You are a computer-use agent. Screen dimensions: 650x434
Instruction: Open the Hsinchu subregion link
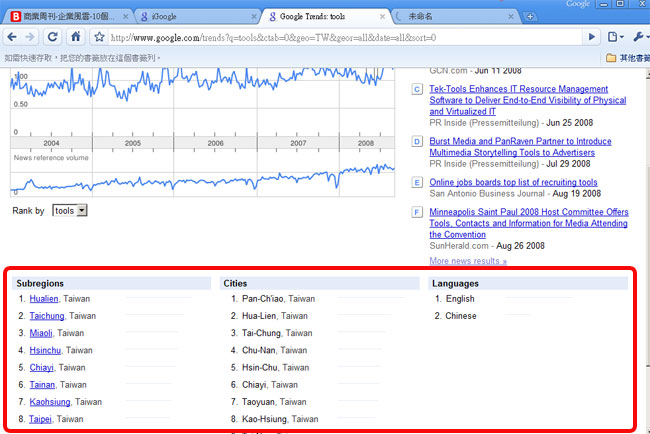[x=45, y=350]
